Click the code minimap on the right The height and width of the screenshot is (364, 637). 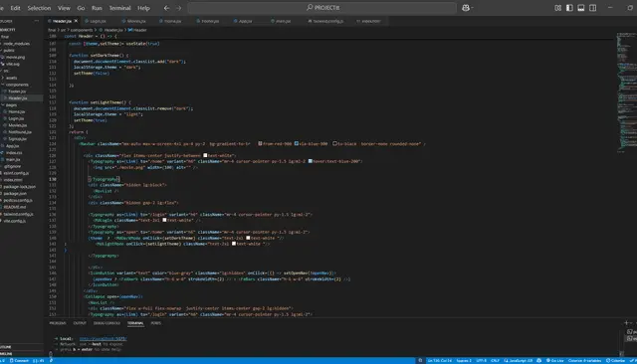[626, 93]
